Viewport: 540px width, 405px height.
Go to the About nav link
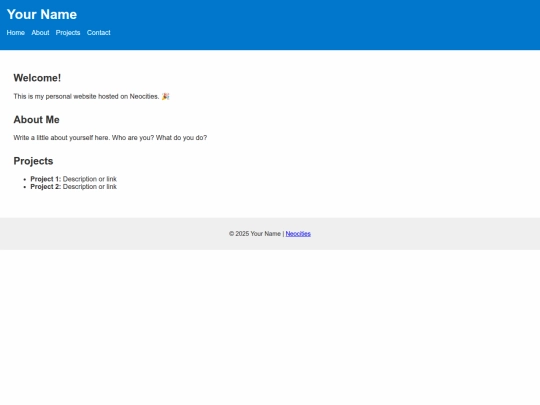40,33
